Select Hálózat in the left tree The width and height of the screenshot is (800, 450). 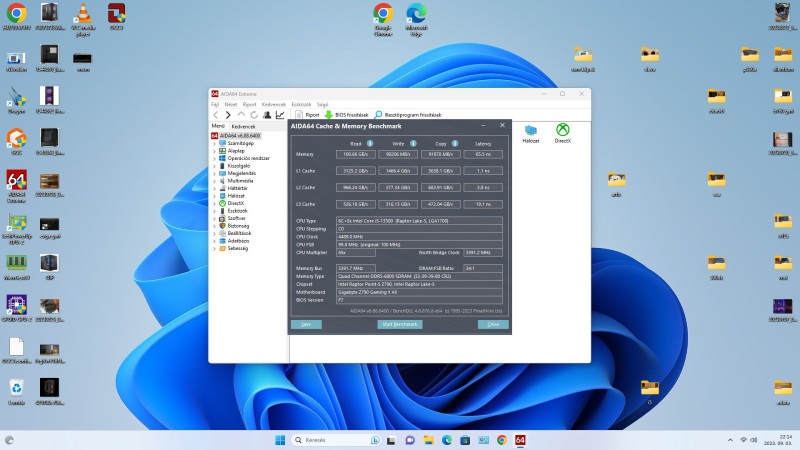click(x=232, y=196)
